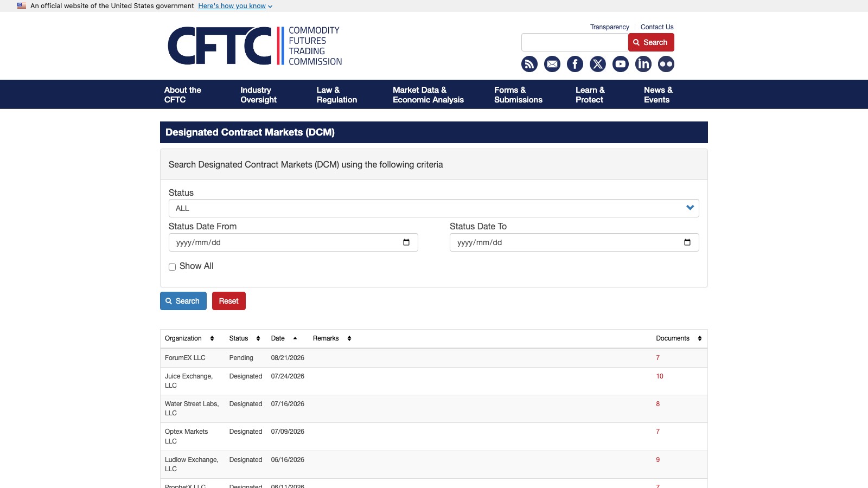Sort table by Status column arrows

click(x=258, y=338)
